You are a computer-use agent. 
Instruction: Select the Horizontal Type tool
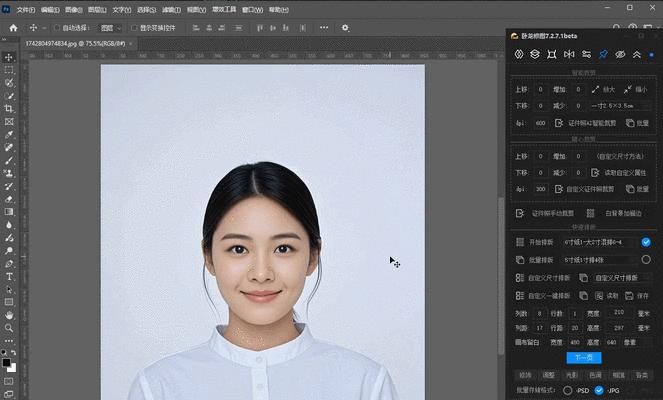[9, 277]
